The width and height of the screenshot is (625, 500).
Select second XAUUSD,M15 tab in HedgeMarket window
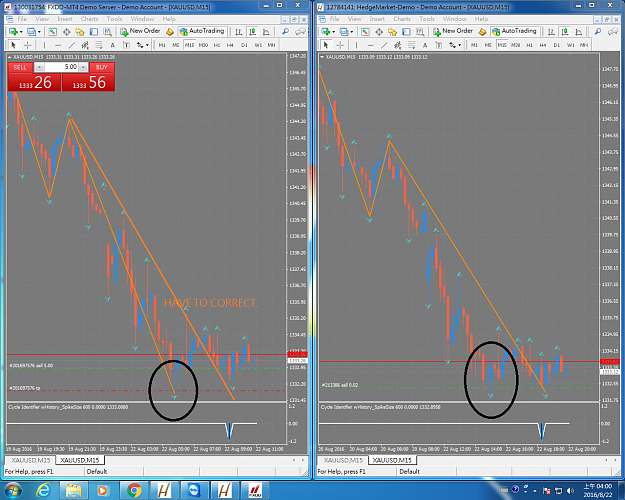tap(392, 460)
